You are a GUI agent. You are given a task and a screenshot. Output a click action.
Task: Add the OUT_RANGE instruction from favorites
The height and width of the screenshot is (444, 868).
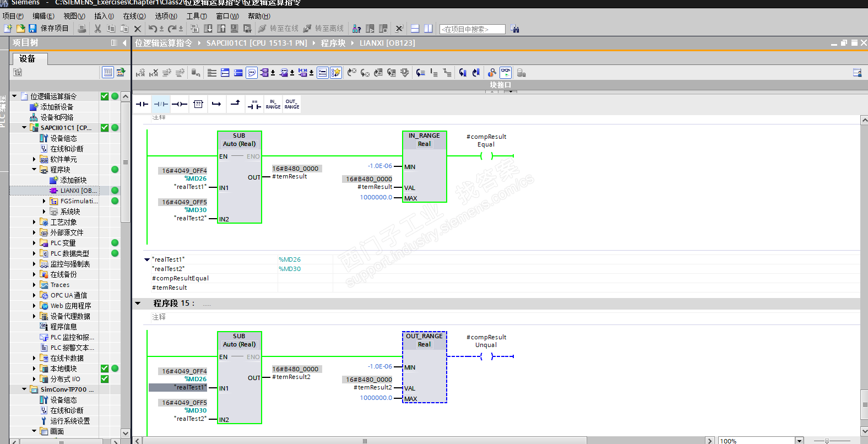(292, 104)
